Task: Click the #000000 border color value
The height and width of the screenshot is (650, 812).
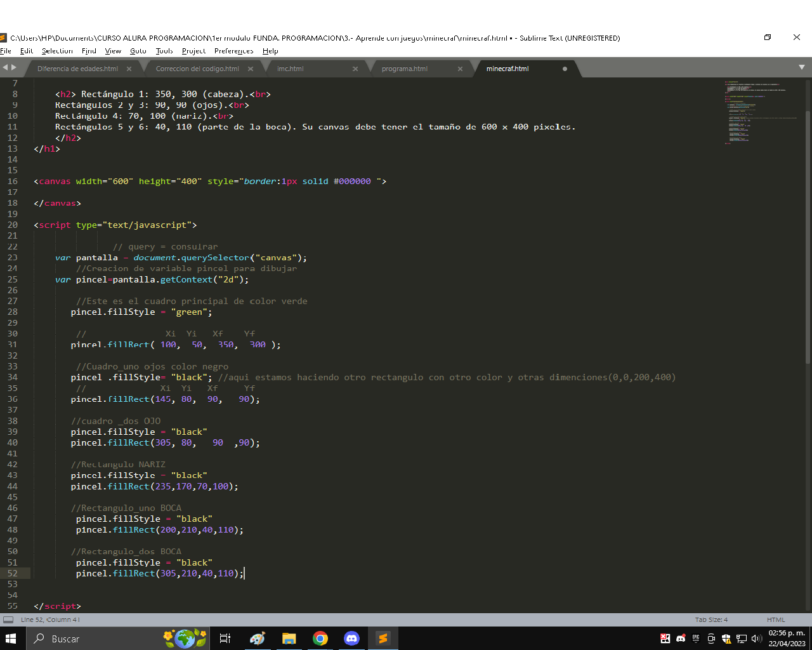Action: tap(352, 182)
